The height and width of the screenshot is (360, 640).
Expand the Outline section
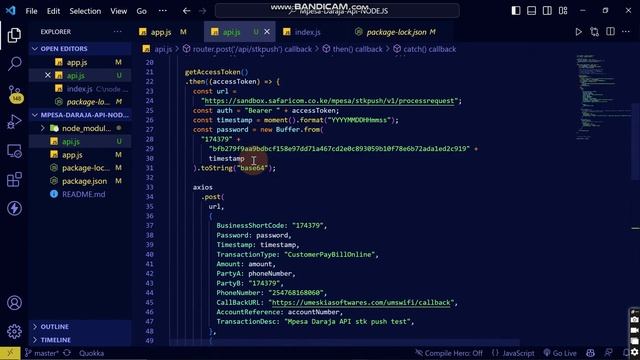(x=80, y=327)
